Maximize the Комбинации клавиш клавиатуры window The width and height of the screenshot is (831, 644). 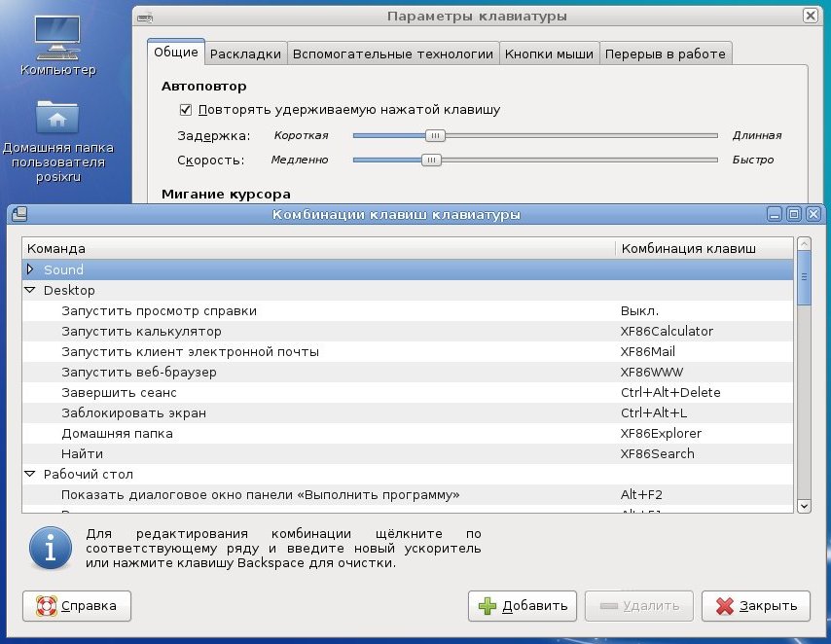click(793, 214)
